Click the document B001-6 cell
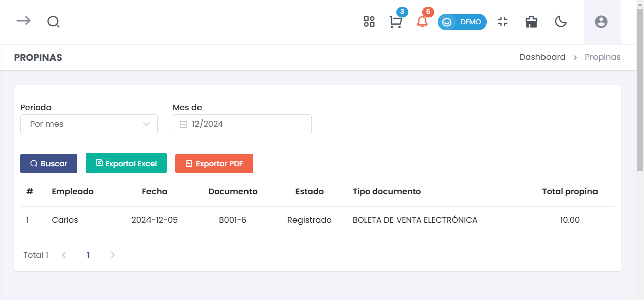Image resolution: width=644 pixels, height=300 pixels. click(x=233, y=220)
